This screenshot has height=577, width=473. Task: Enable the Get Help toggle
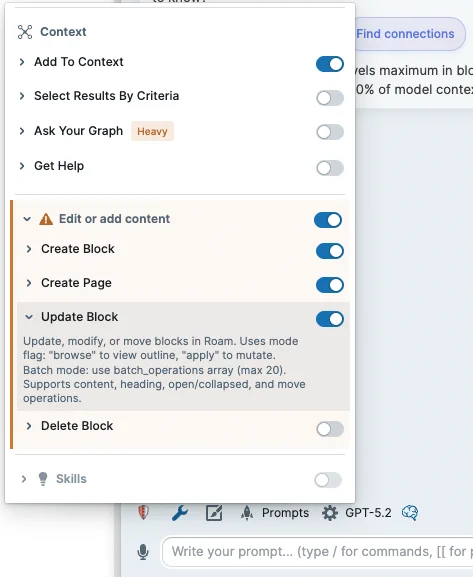coord(330,168)
